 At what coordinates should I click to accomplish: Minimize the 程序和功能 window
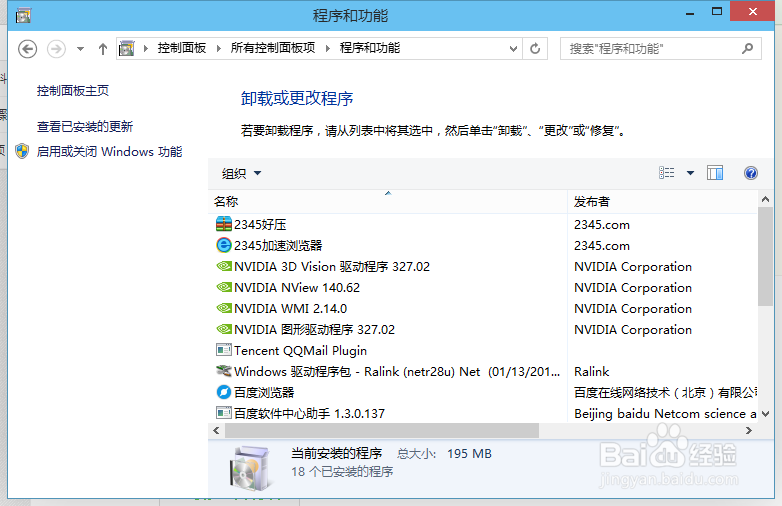pos(690,12)
